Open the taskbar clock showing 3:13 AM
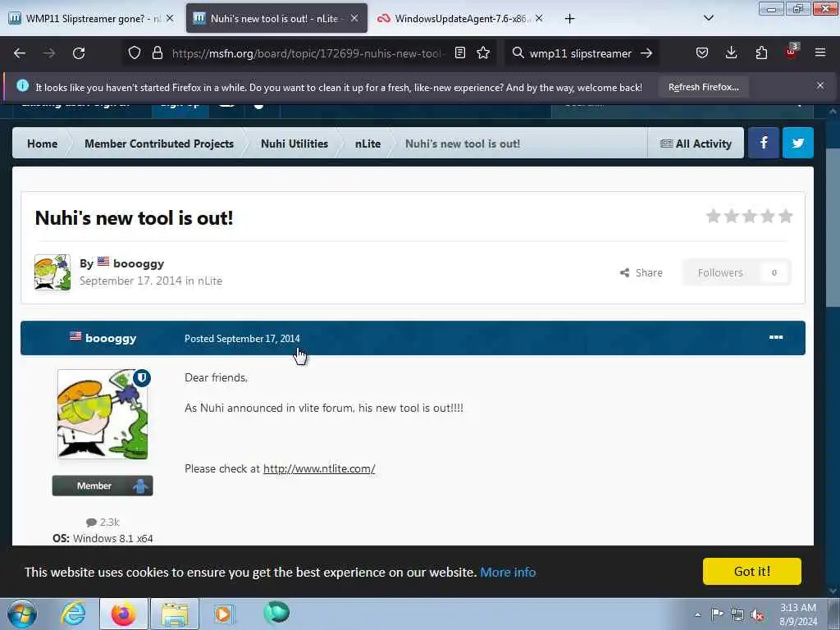The width and height of the screenshot is (840, 630). 798,614
